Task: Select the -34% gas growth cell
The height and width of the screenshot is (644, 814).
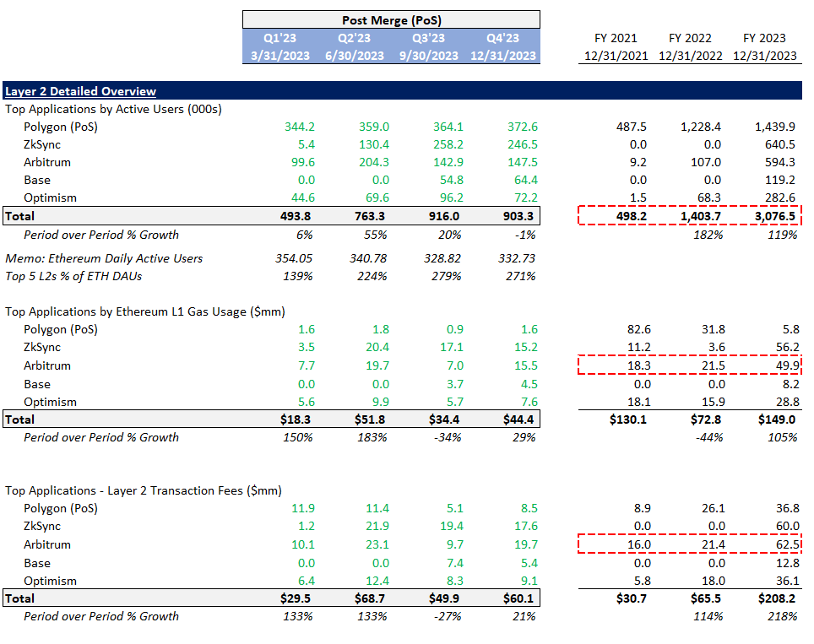Action: [x=448, y=437]
